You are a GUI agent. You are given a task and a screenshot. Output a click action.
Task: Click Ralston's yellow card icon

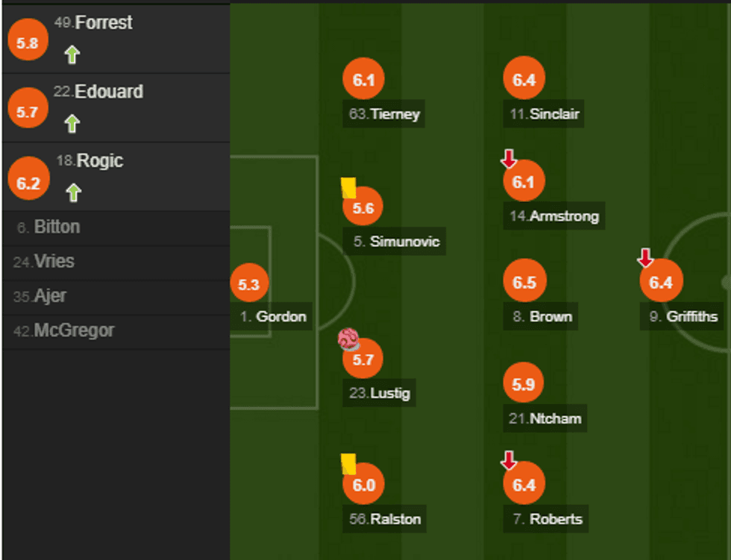(348, 463)
